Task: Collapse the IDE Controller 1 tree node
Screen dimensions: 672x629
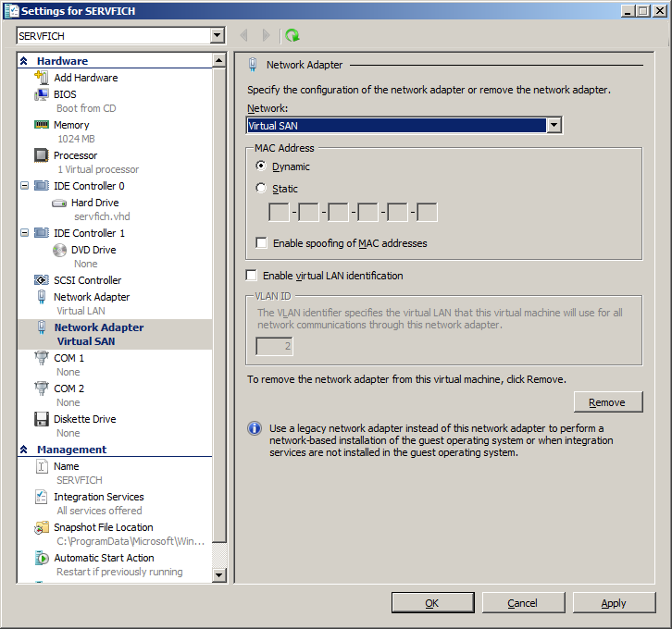Action: click(x=25, y=233)
